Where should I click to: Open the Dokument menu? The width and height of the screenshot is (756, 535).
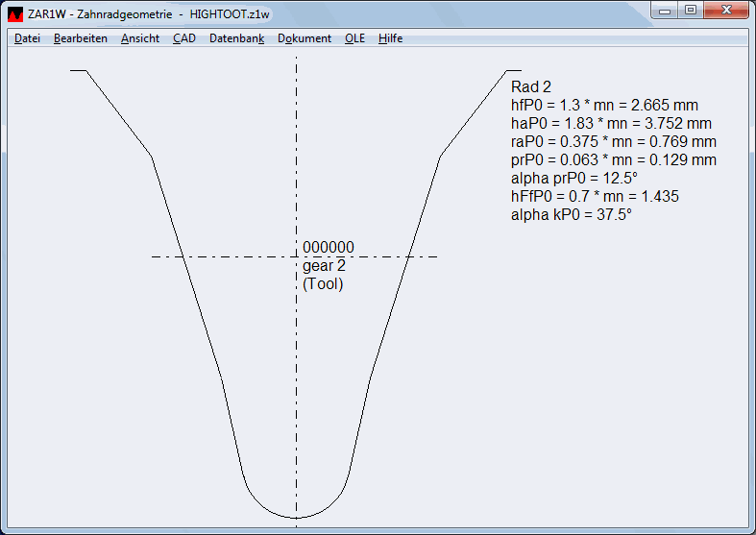[305, 38]
